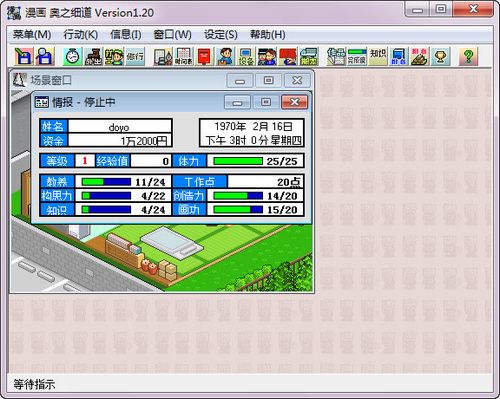
Task: Click the 知识 knowledge toolbar icon
Action: pyautogui.click(x=378, y=56)
